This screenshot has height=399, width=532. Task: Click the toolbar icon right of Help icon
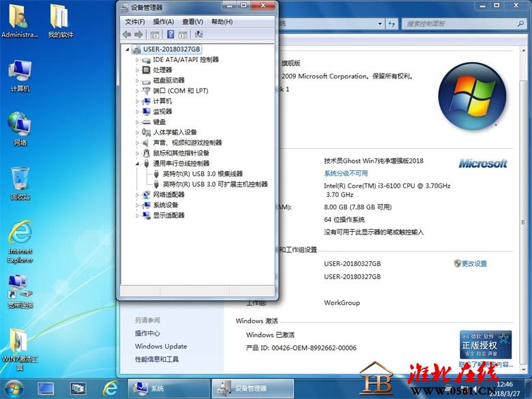(183, 35)
